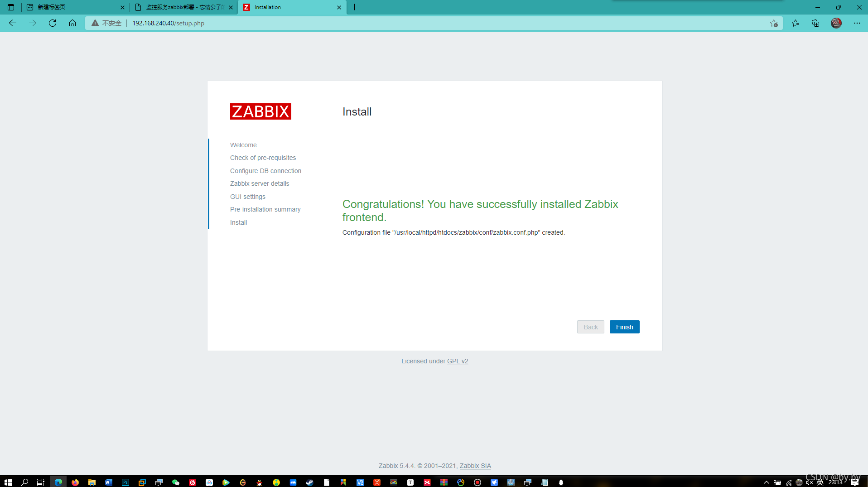The height and width of the screenshot is (487, 868).
Task: Launch Firefox from taskbar
Action: pyautogui.click(x=75, y=482)
